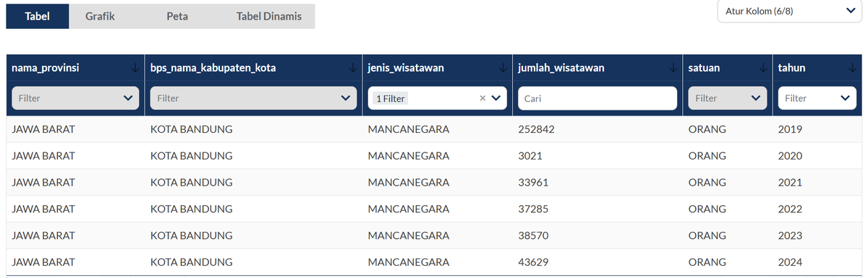Click the nama_provinsi column header
The width and height of the screenshot is (868, 278).
(x=46, y=68)
